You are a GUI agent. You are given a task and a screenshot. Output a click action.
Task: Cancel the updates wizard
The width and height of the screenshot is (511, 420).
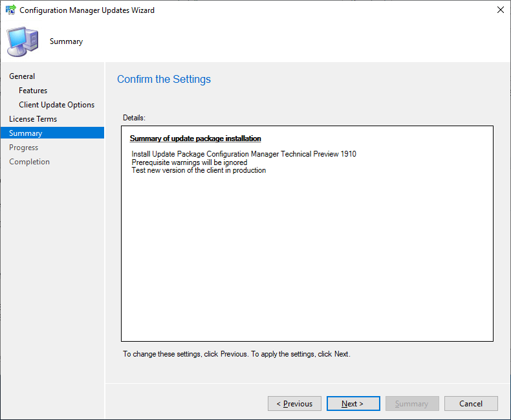point(471,404)
